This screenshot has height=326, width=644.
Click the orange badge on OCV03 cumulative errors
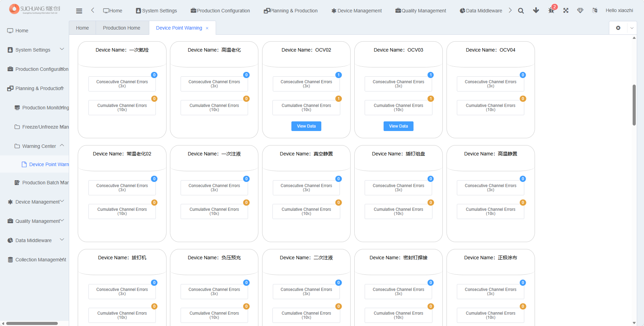point(431,99)
